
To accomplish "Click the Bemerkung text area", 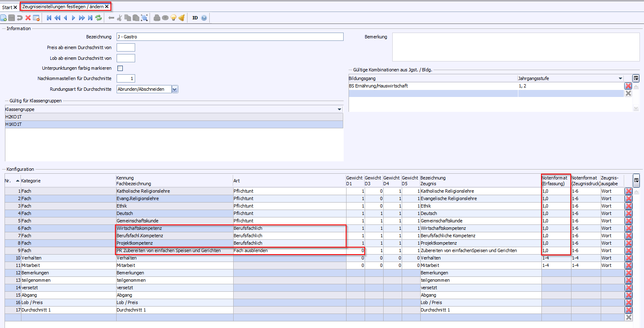I will (515, 47).
